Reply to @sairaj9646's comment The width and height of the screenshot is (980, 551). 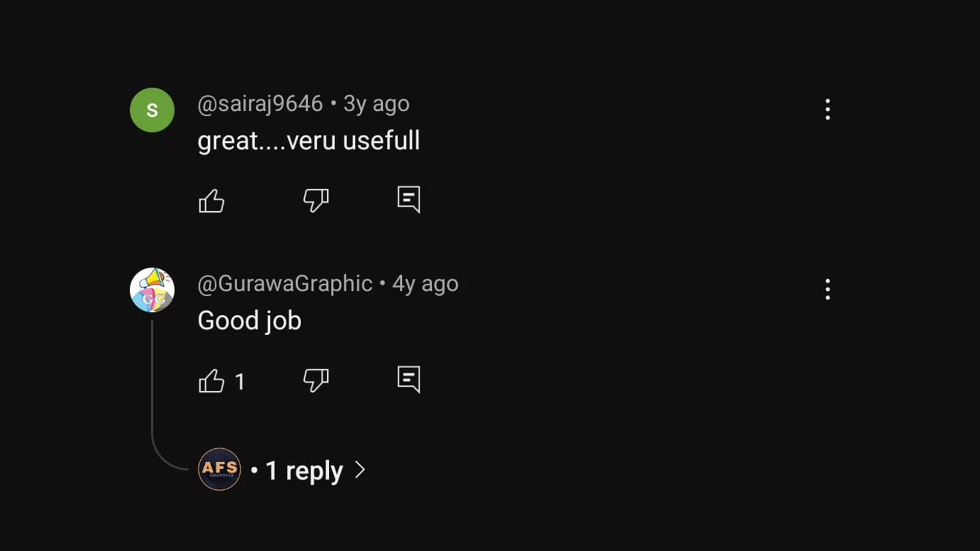click(409, 199)
